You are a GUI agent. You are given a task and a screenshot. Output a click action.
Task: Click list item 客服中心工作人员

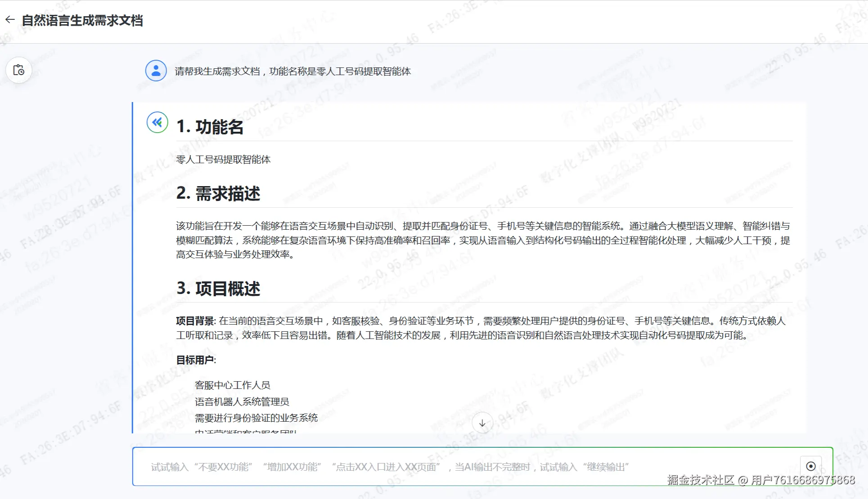tap(232, 385)
